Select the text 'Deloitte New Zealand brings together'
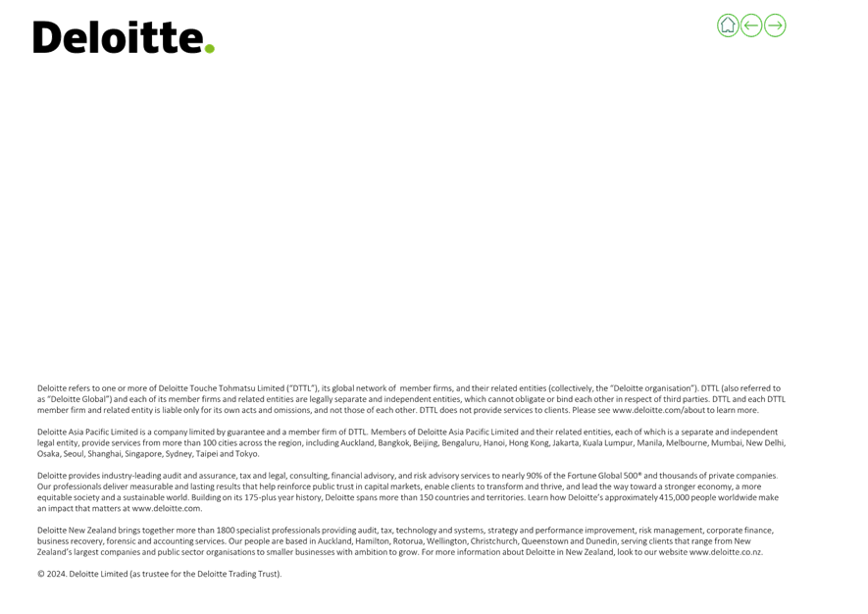 (105, 531)
